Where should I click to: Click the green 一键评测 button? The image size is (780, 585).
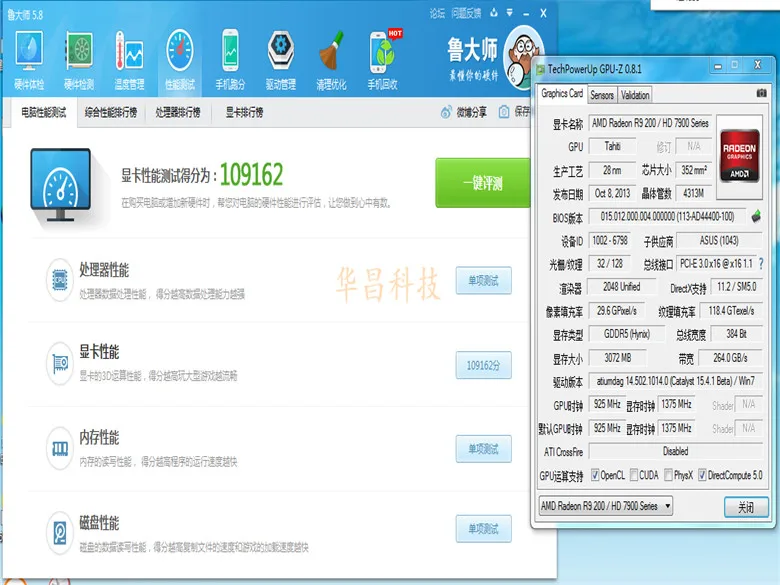point(483,183)
